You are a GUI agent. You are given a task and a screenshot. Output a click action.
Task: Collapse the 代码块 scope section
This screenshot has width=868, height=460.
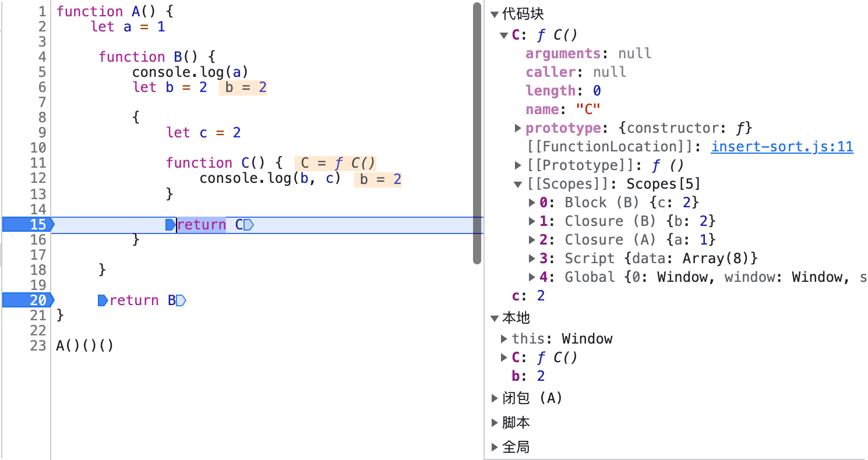pyautogui.click(x=495, y=15)
